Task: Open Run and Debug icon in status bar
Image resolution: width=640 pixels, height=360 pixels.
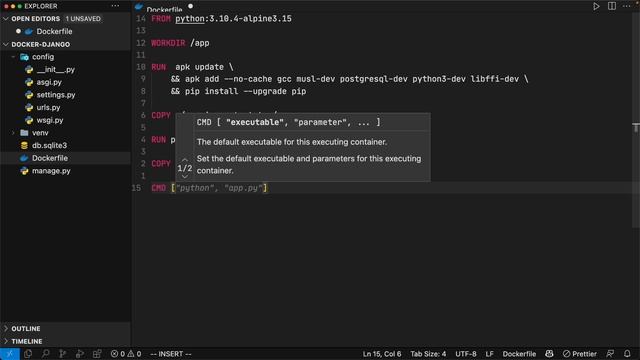Action: 80,353
